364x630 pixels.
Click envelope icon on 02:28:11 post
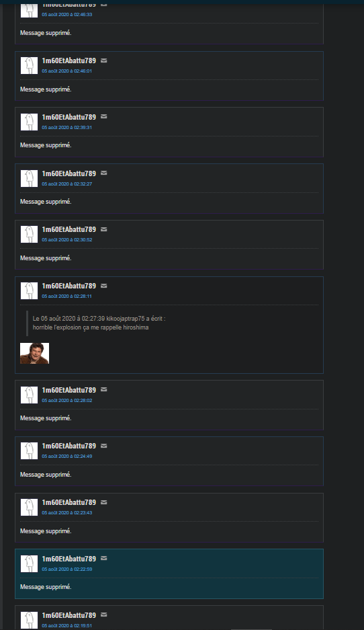pyautogui.click(x=103, y=286)
